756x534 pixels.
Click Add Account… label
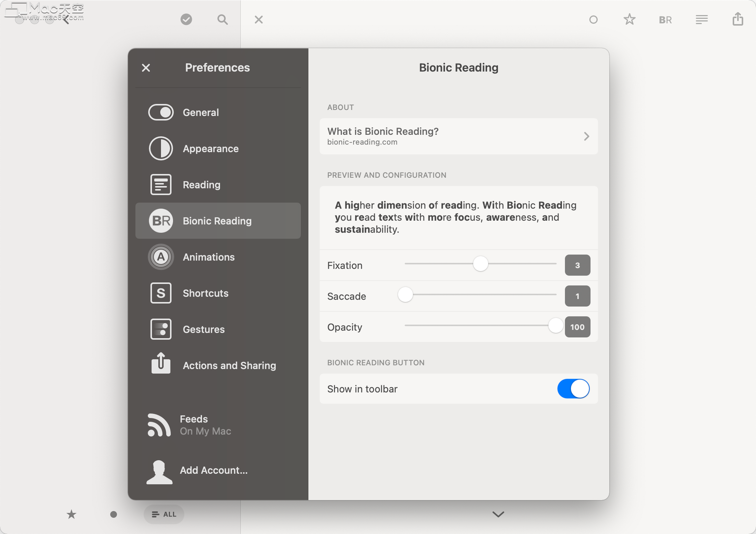pos(213,470)
